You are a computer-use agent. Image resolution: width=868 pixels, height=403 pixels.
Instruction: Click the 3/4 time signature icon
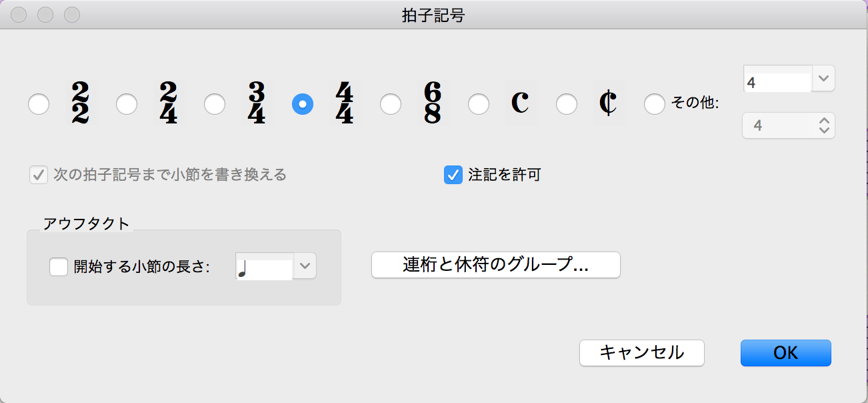point(257,103)
